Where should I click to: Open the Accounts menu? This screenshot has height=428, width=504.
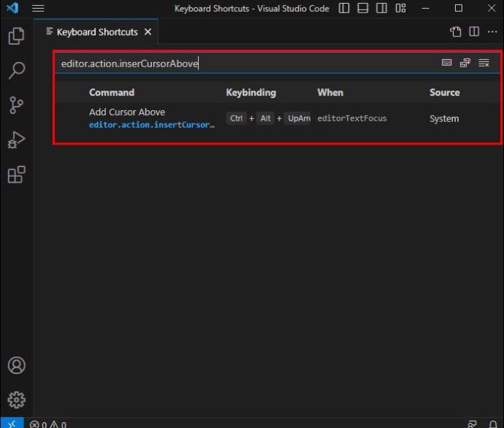pyautogui.click(x=16, y=365)
